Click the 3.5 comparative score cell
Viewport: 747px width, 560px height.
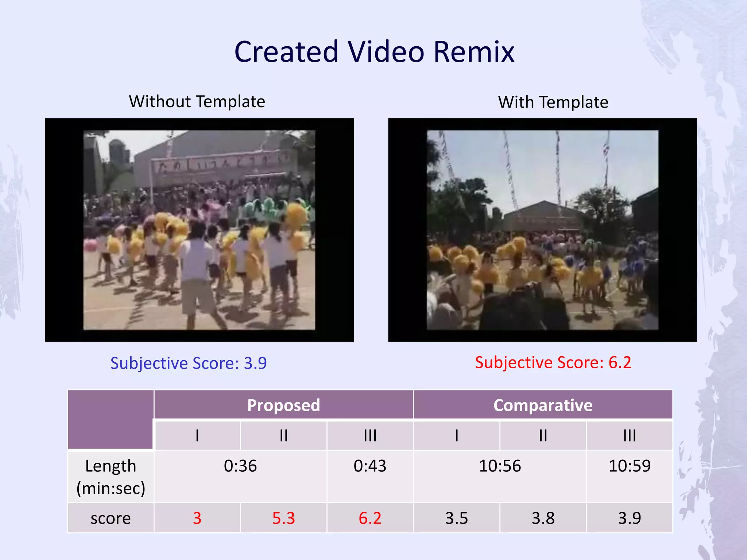456,518
